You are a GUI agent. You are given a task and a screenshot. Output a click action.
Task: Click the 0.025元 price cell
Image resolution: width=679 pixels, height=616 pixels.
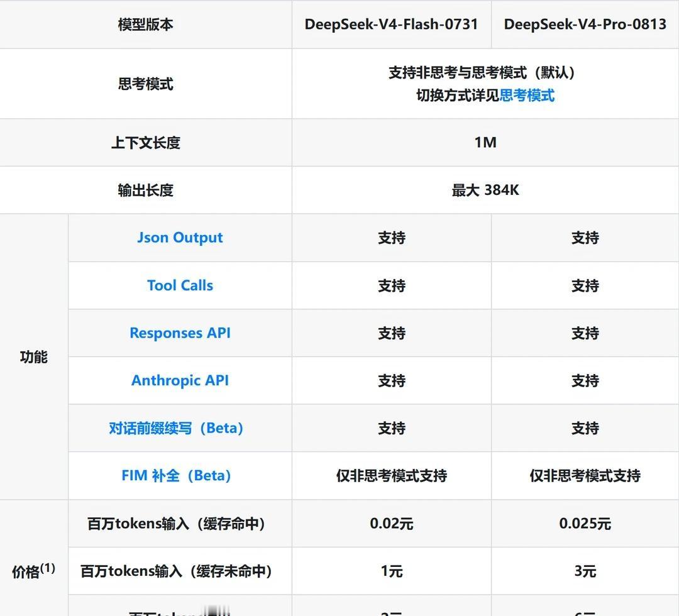click(x=585, y=524)
